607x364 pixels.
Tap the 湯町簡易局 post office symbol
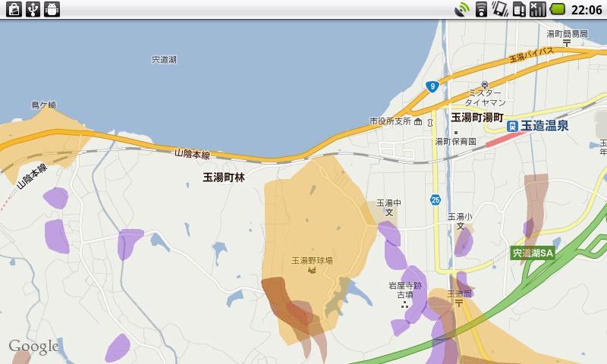point(567,43)
